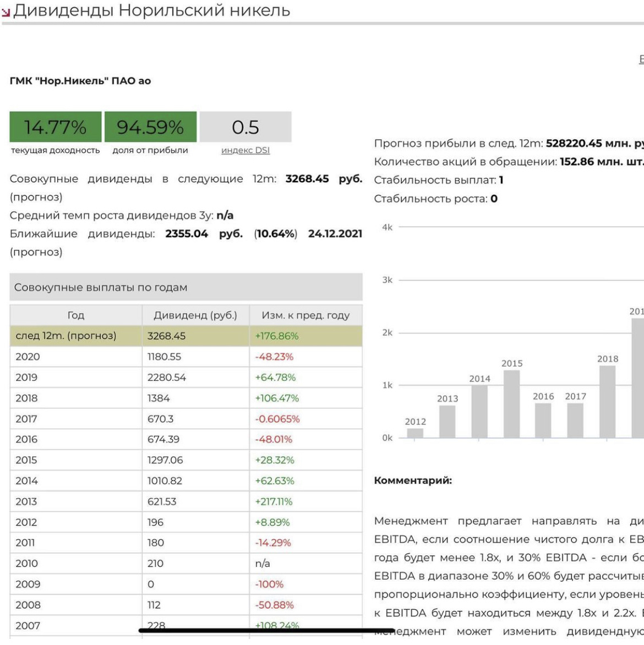This screenshot has width=644, height=645.
Task: Click the Дивиденд (руб.) column header
Action: click(195, 315)
